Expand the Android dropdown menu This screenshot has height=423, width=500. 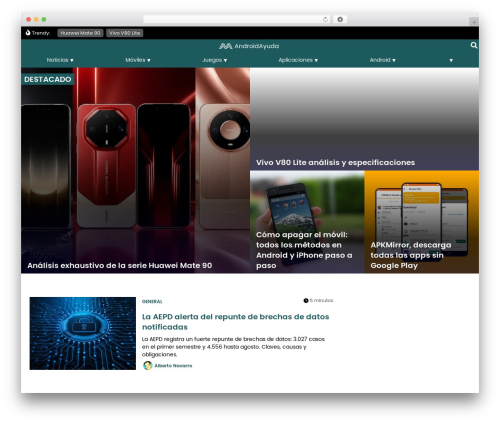point(382,60)
